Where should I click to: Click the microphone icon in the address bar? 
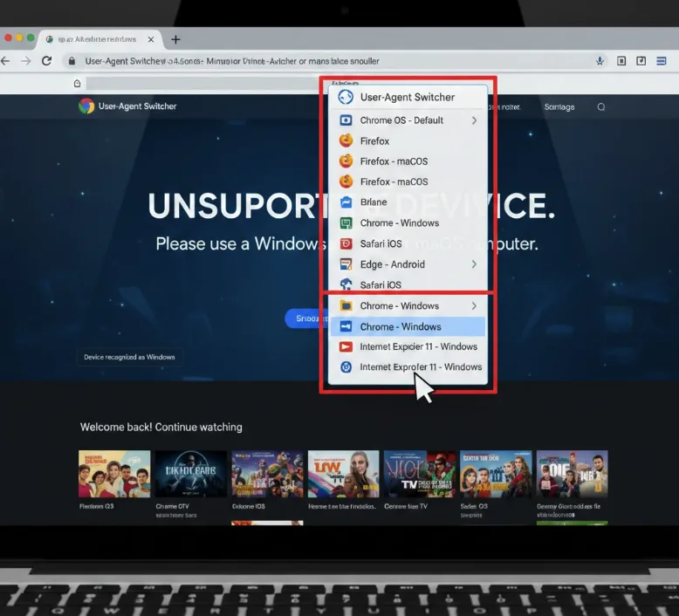[x=600, y=61]
